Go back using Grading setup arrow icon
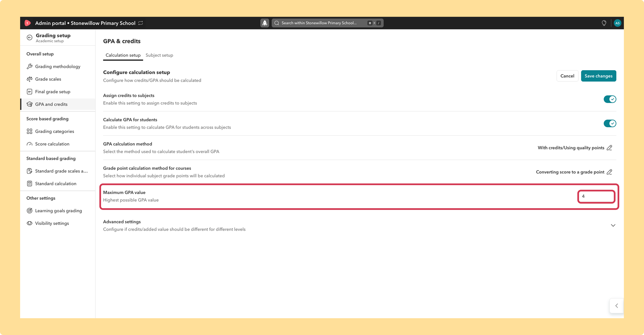644x335 pixels. click(29, 38)
